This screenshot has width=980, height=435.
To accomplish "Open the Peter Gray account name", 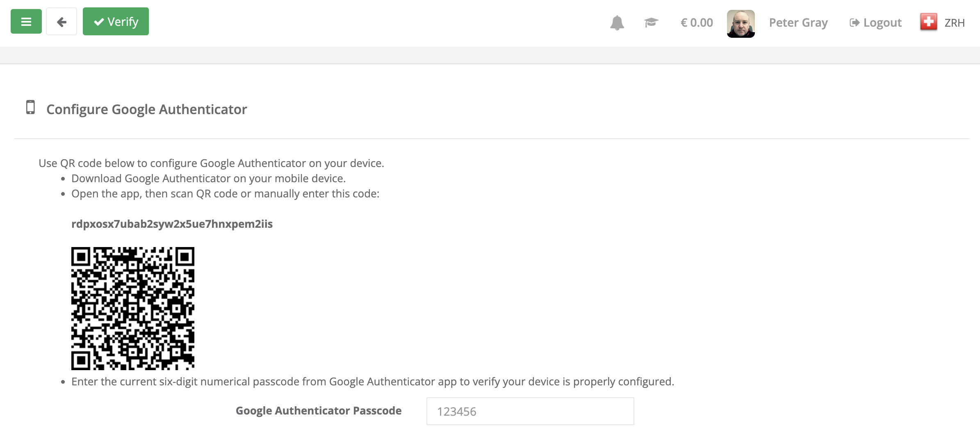I will [798, 23].
